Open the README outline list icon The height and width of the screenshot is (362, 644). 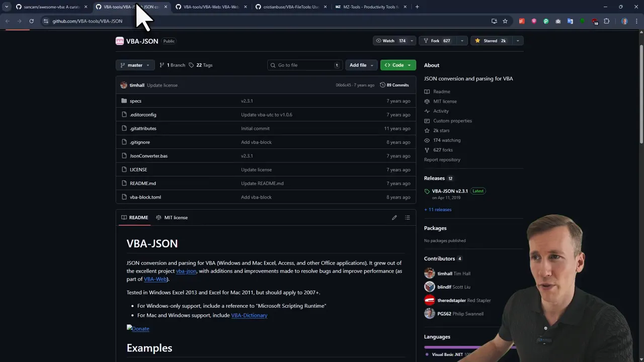[408, 218]
